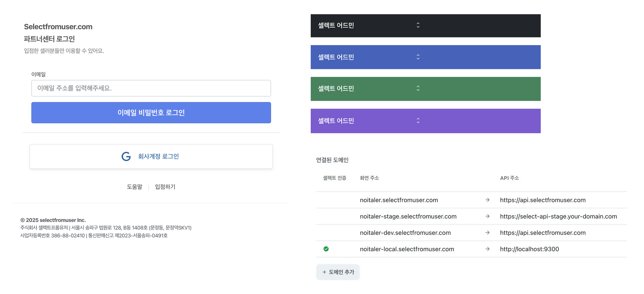Viewport: 644px width, 294px height.
Task: Click the green verified checkmark icon
Action: [x=326, y=249]
